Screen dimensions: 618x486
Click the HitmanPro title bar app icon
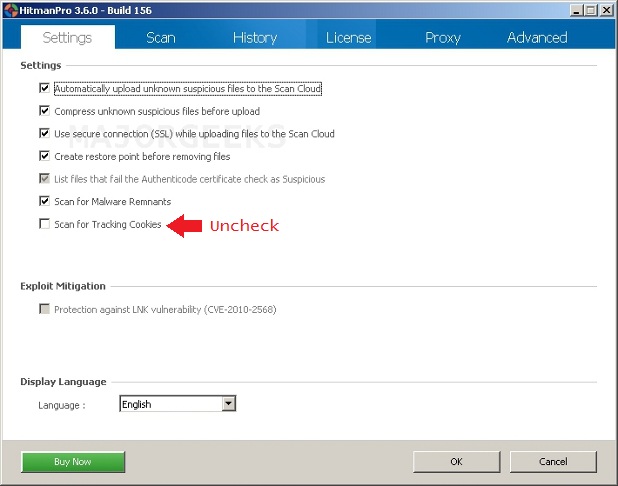pos(11,10)
